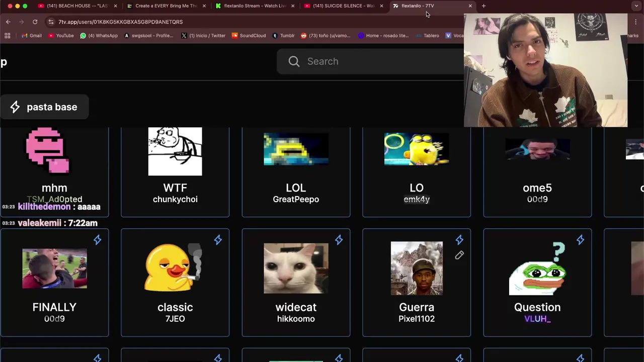Viewport: 644px width, 362px height.
Task: Open the toño Reddit bookmark
Action: pos(326,36)
